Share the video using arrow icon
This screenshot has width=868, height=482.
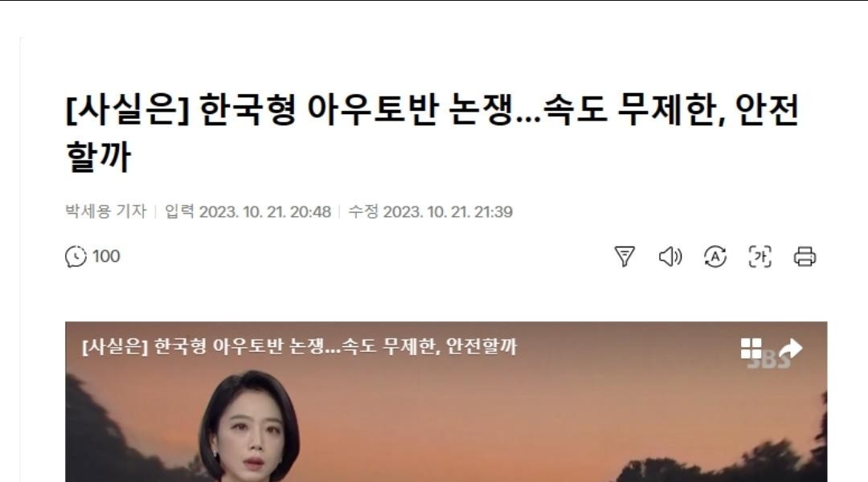pyautogui.click(x=791, y=349)
